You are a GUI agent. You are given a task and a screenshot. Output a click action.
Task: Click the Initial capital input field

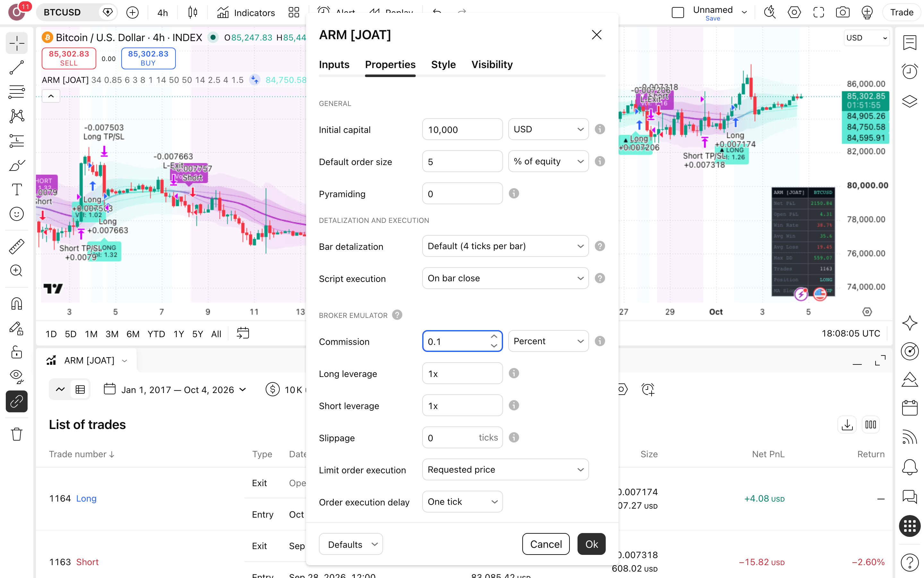[x=462, y=129]
